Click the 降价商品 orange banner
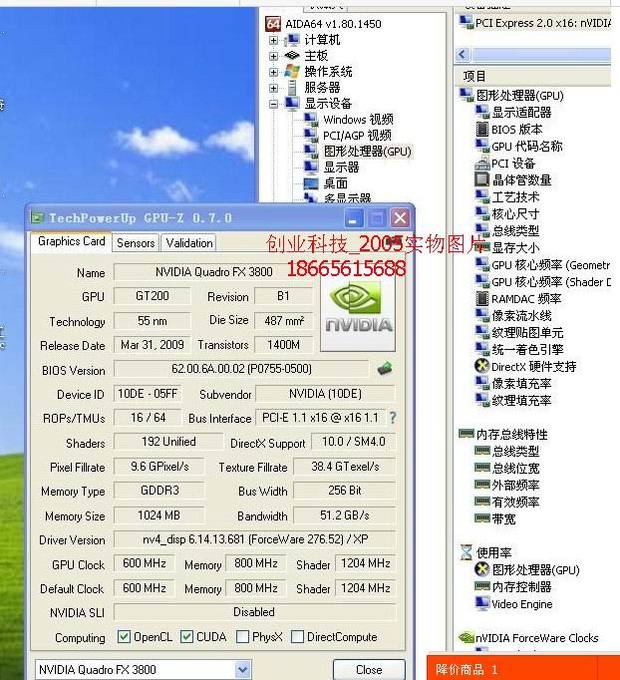Viewport: 620px width, 680px height. [523, 668]
